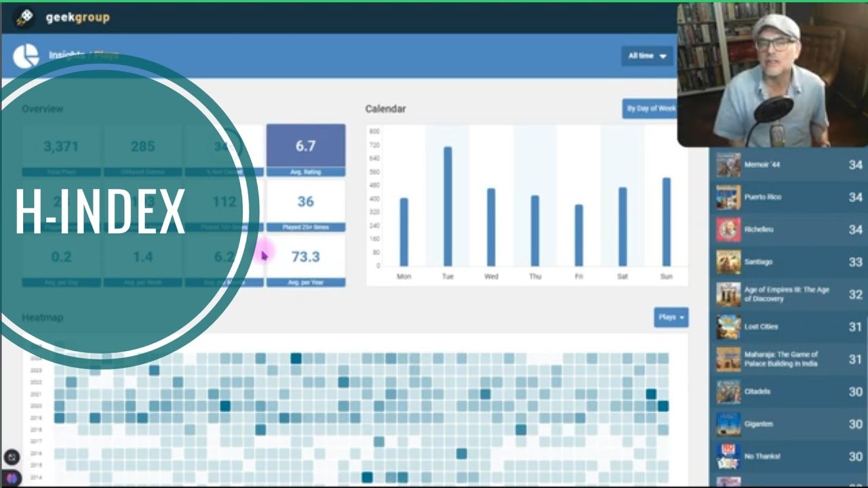
Task: Click the Santiago game title
Action: coord(758,262)
